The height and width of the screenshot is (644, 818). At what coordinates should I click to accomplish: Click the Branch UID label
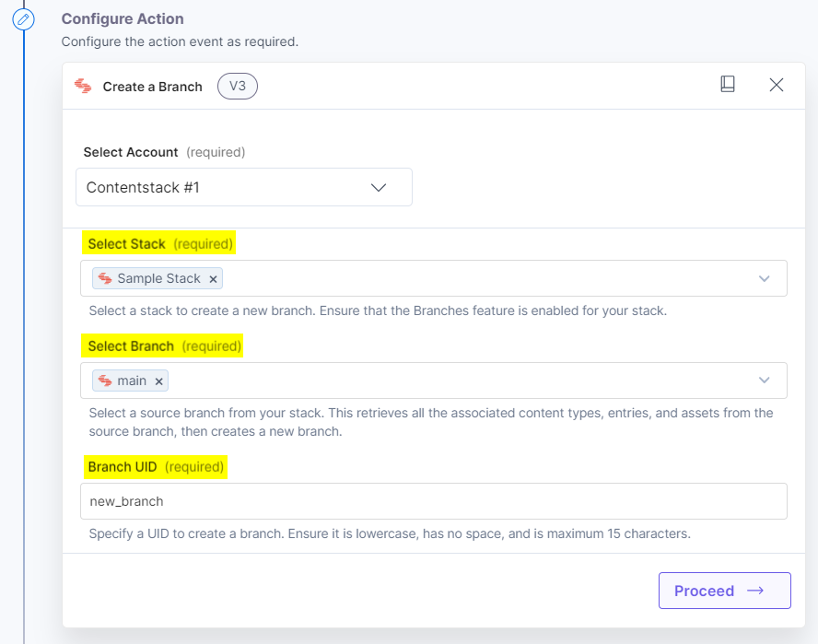pos(122,467)
